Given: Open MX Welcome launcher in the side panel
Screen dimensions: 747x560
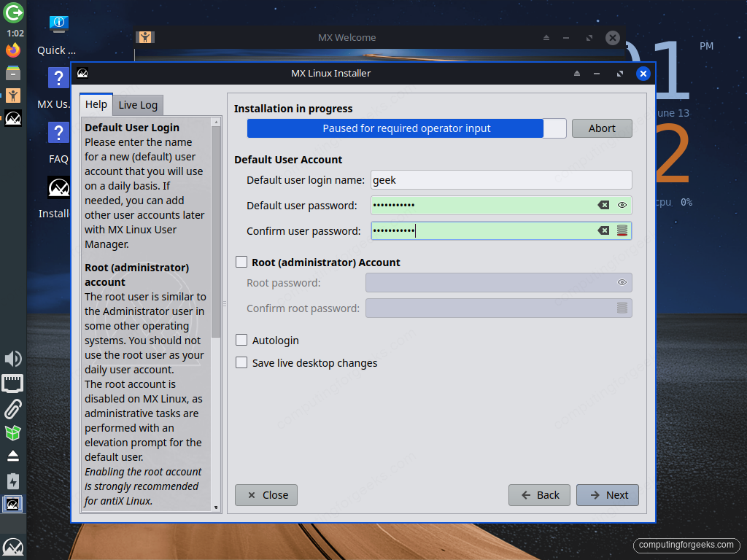Looking at the screenshot, I should [13, 96].
